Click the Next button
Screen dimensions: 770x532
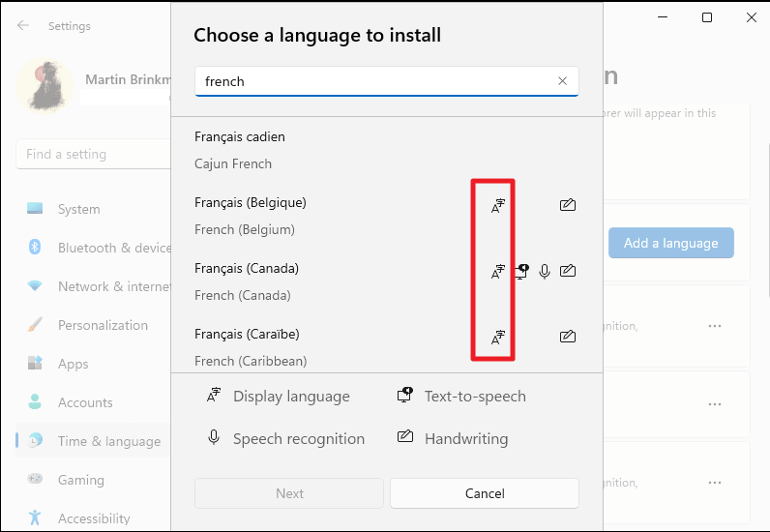coord(288,493)
